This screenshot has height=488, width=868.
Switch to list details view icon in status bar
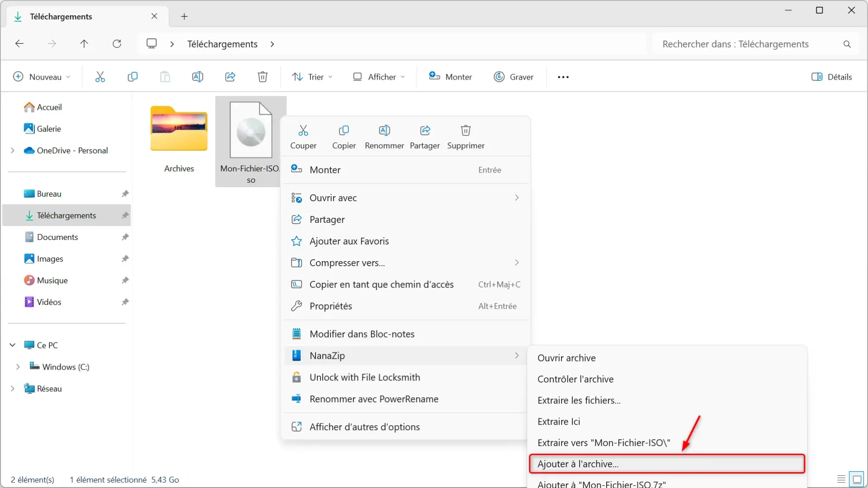pyautogui.click(x=841, y=479)
